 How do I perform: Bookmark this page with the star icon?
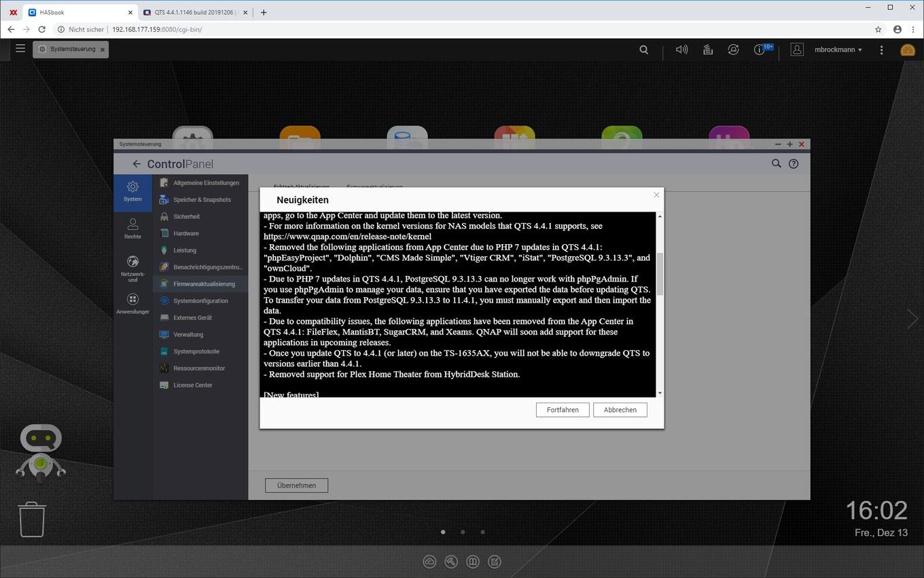tap(878, 29)
